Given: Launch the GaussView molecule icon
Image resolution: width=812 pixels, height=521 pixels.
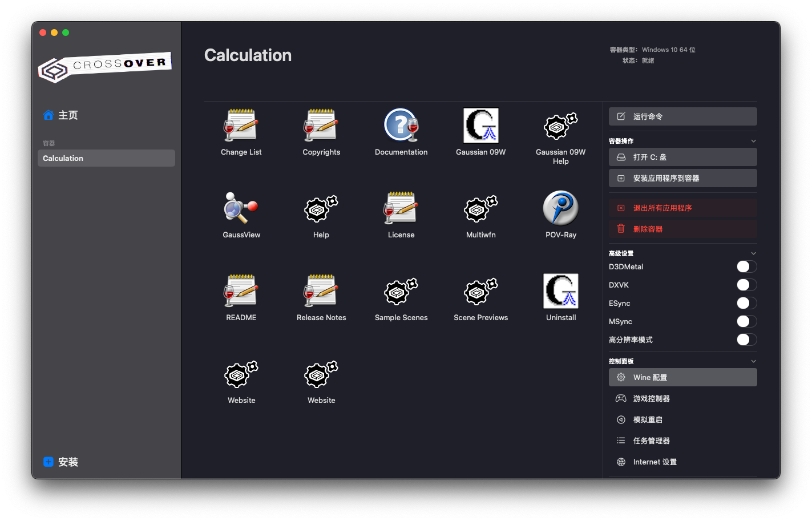Looking at the screenshot, I should pyautogui.click(x=241, y=208).
